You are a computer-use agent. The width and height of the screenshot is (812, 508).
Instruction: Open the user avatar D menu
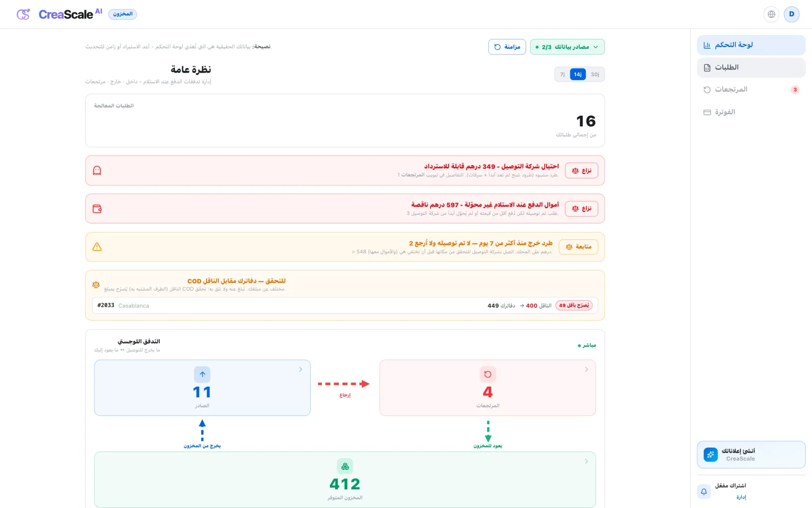[792, 14]
